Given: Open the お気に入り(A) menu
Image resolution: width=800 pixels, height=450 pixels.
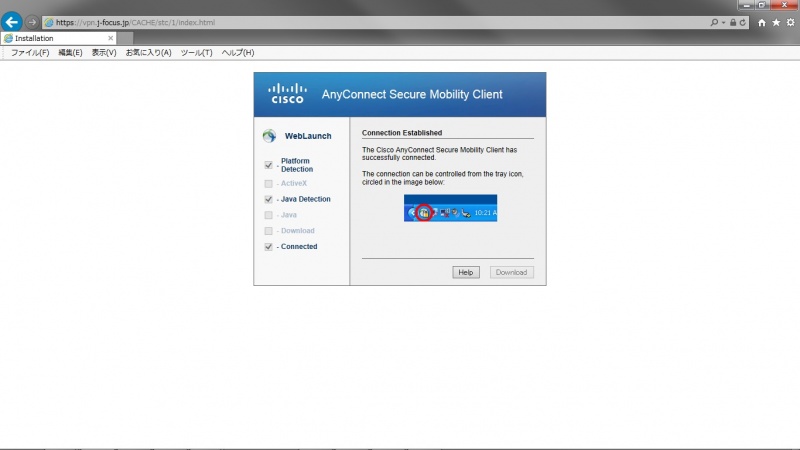Looking at the screenshot, I should coord(148,53).
